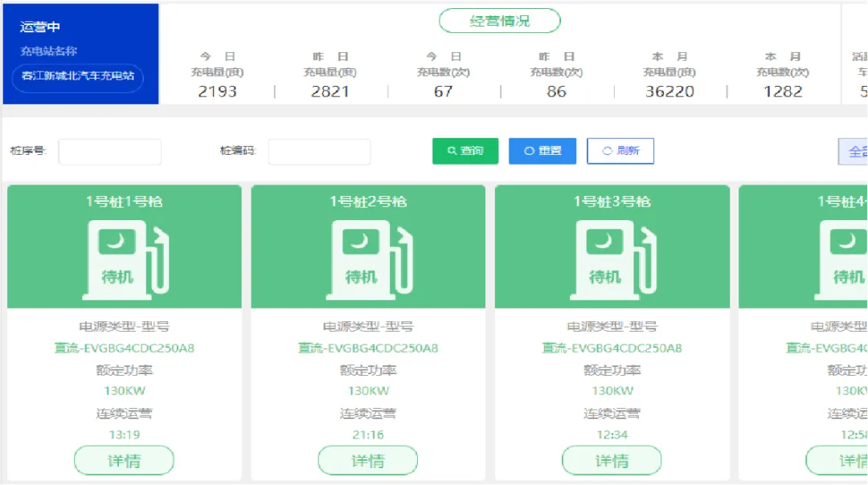The width and height of the screenshot is (868, 485).
Task: Click the refresh icon in 刷新 button
Action: 608,151
